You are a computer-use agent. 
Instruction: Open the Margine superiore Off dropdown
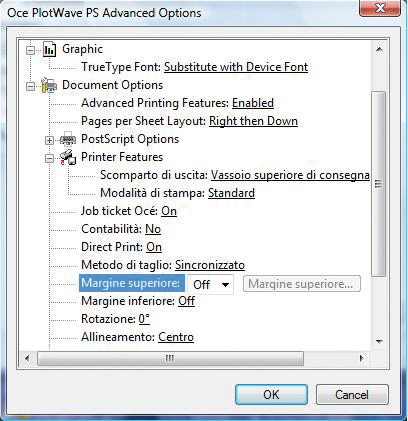click(210, 284)
